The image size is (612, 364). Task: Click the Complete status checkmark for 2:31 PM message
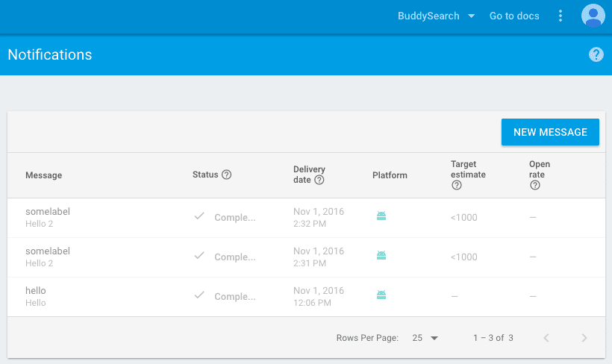(x=199, y=256)
